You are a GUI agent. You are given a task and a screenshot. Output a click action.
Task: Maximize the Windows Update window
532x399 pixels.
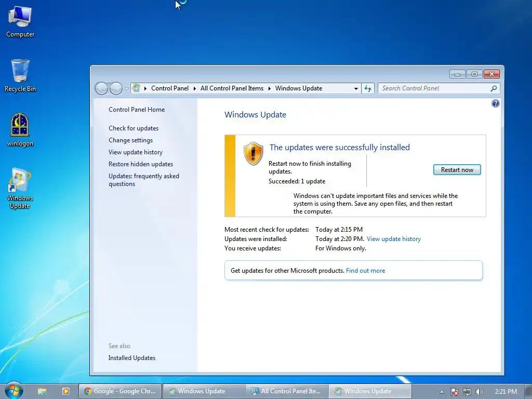474,74
